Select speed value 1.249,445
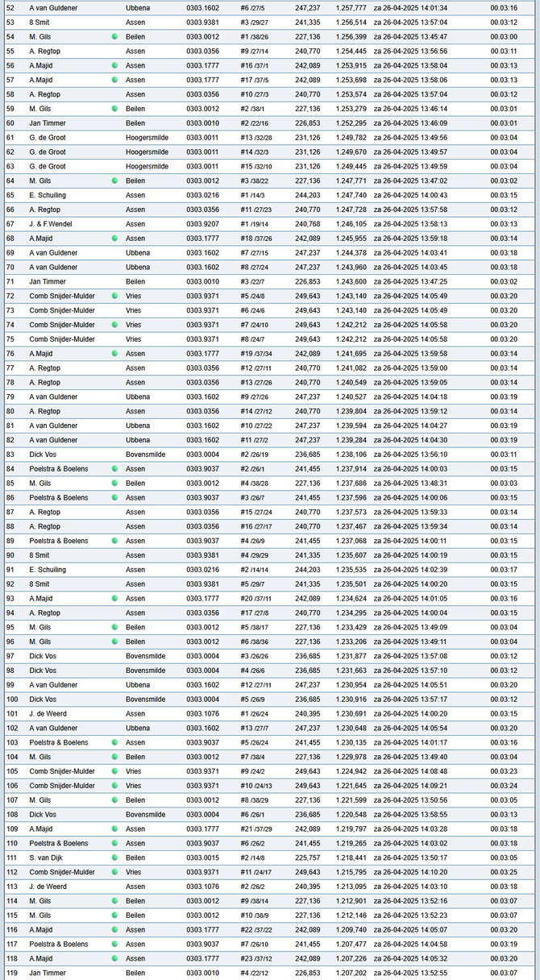The image size is (540, 980). click(x=351, y=166)
